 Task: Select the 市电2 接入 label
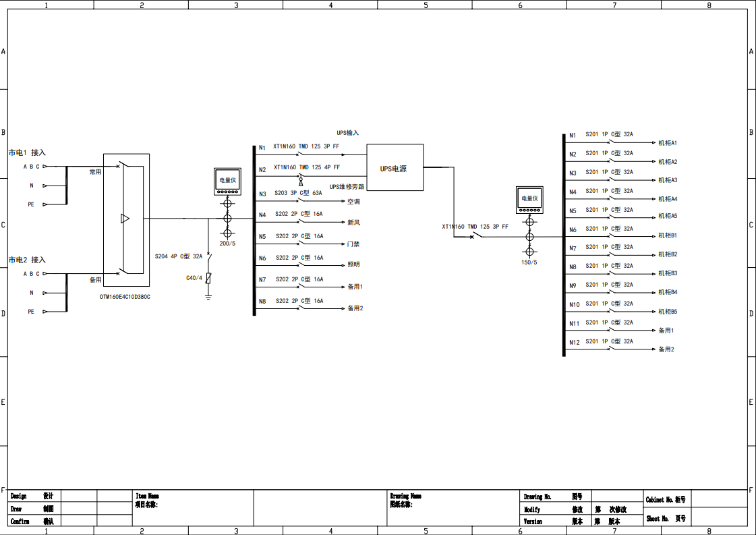point(27,260)
